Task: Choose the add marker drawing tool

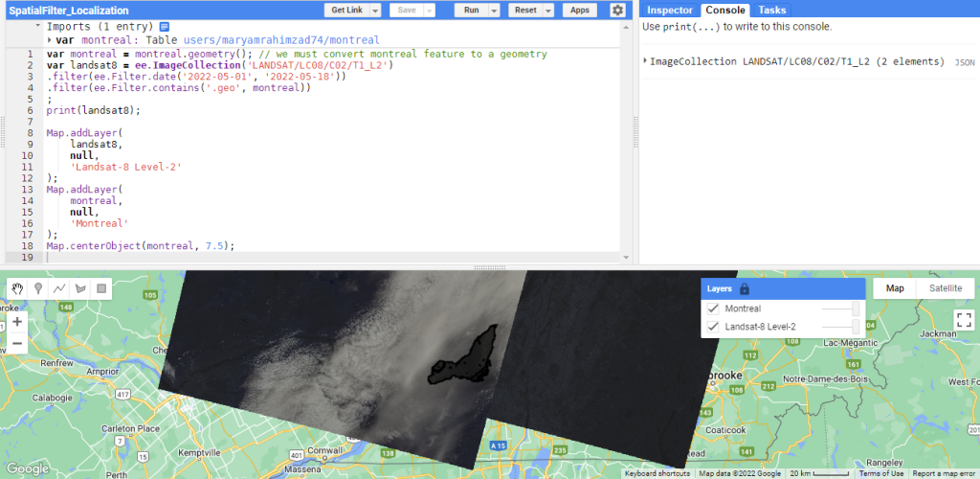Action: pos(38,287)
